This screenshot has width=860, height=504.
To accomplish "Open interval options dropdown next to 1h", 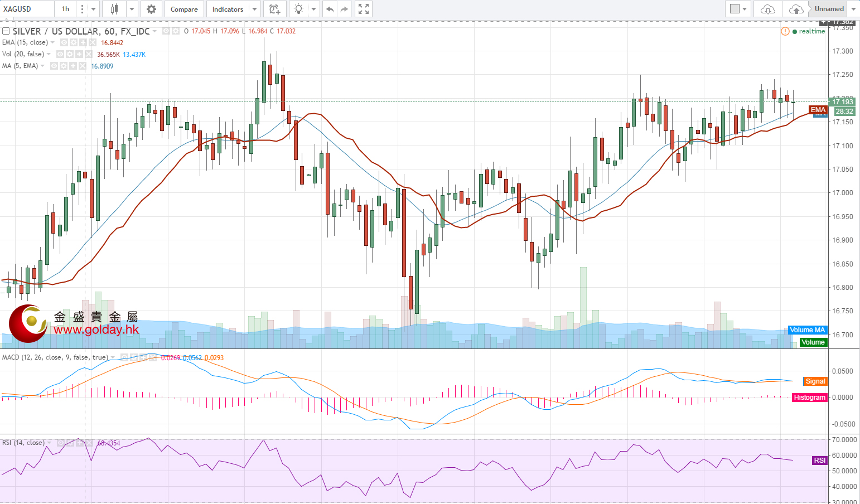I will pyautogui.click(x=93, y=9).
